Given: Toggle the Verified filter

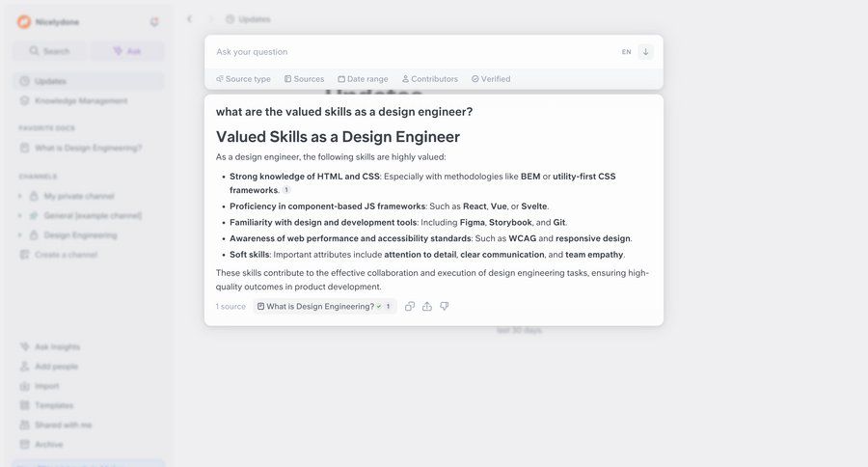Looking at the screenshot, I should [491, 79].
